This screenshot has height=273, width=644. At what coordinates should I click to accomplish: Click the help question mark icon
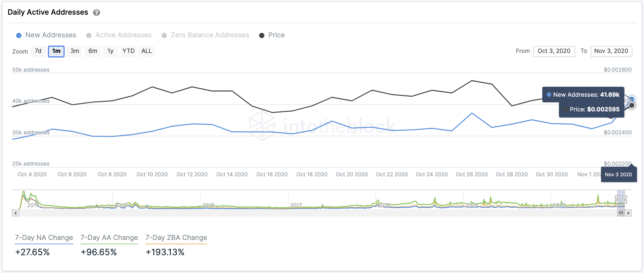coord(97,13)
